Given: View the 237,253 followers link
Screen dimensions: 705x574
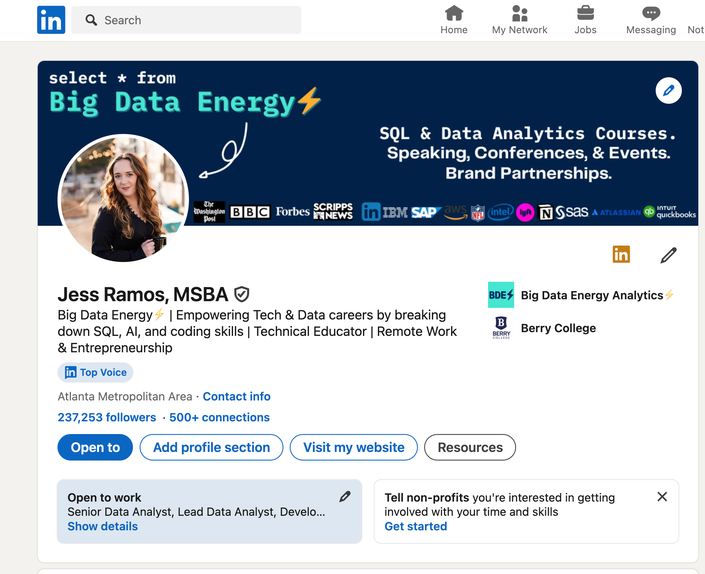Looking at the screenshot, I should pos(107,418).
